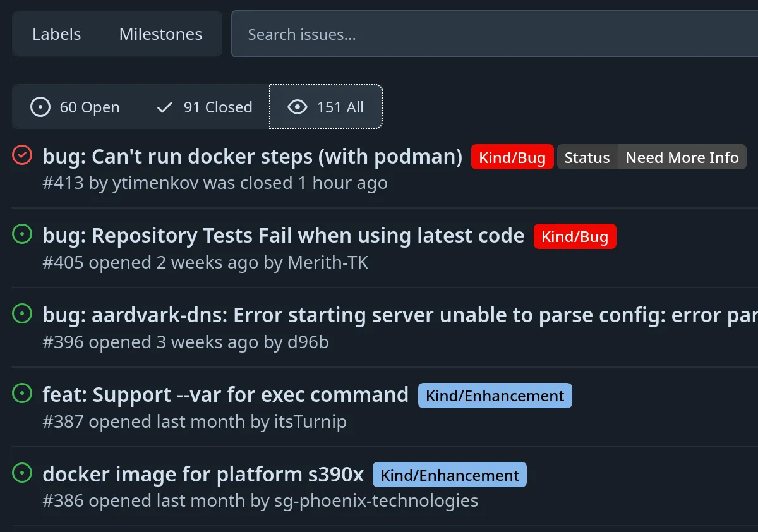Focus the Search issues field
The height and width of the screenshot is (532, 758).
pos(493,34)
